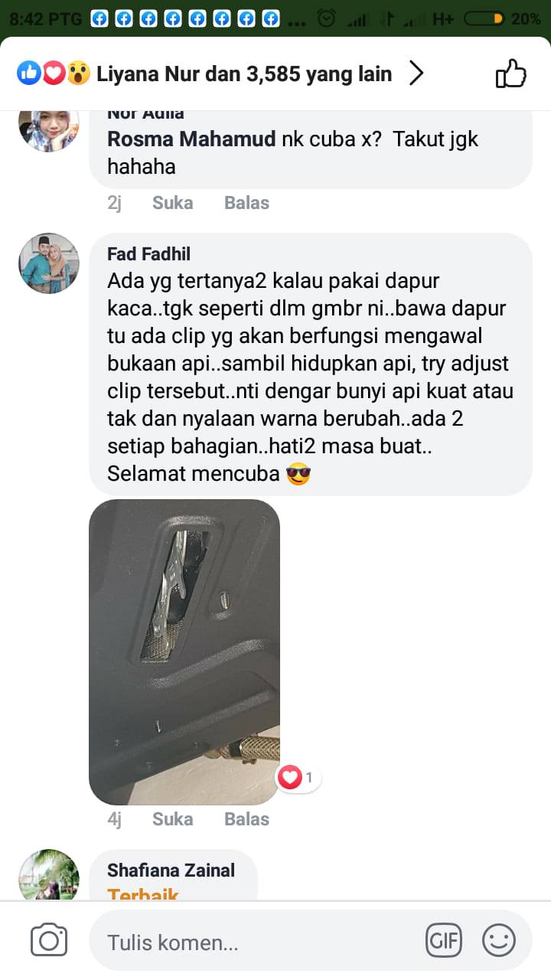This screenshot has width=551, height=980.
Task: Open Shafiana Zainal's profile avatar
Action: [x=49, y=875]
